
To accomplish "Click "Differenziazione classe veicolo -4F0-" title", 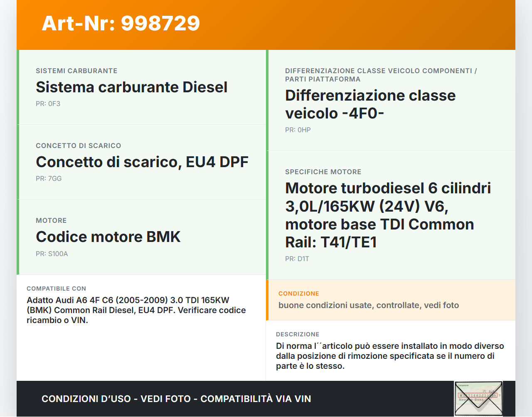I will coord(370,104).
